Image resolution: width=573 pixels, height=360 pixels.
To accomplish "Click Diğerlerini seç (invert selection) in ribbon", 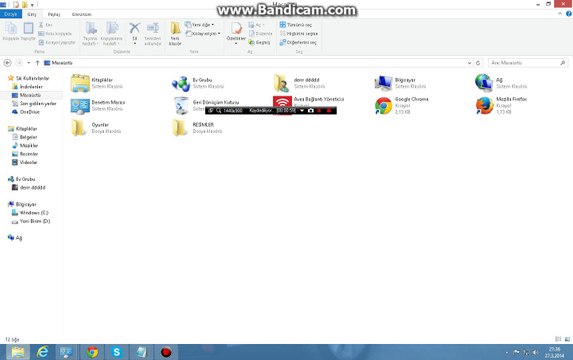I will coord(298,42).
